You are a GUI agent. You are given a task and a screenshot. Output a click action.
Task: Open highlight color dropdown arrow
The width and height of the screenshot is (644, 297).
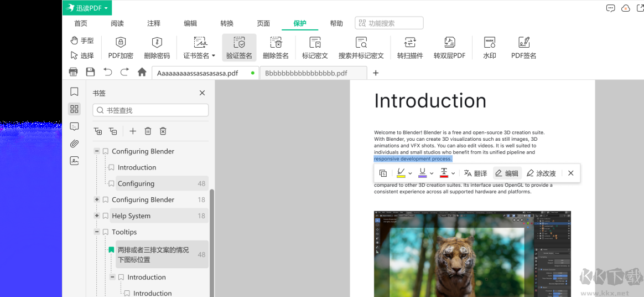410,173
